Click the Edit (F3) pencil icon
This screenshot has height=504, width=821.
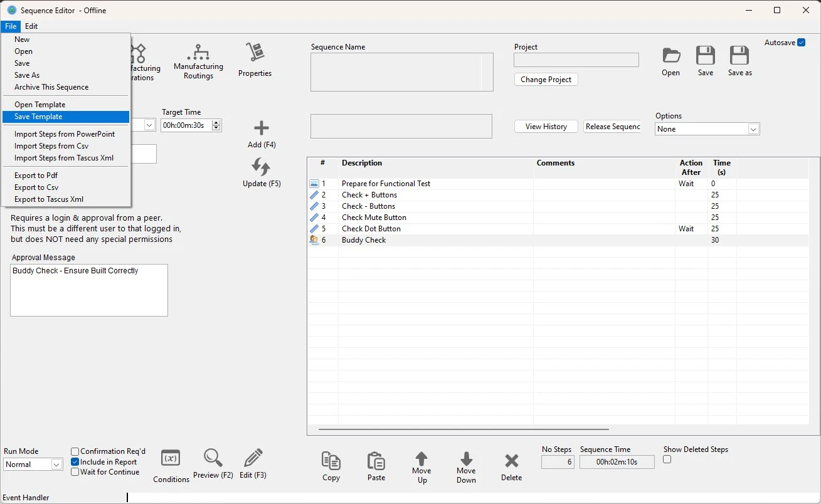pyautogui.click(x=253, y=458)
